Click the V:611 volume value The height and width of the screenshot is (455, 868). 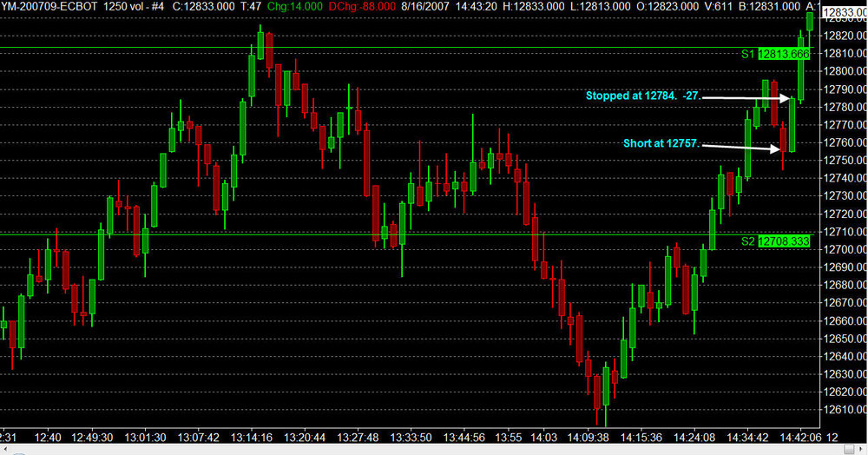pyautogui.click(x=720, y=7)
